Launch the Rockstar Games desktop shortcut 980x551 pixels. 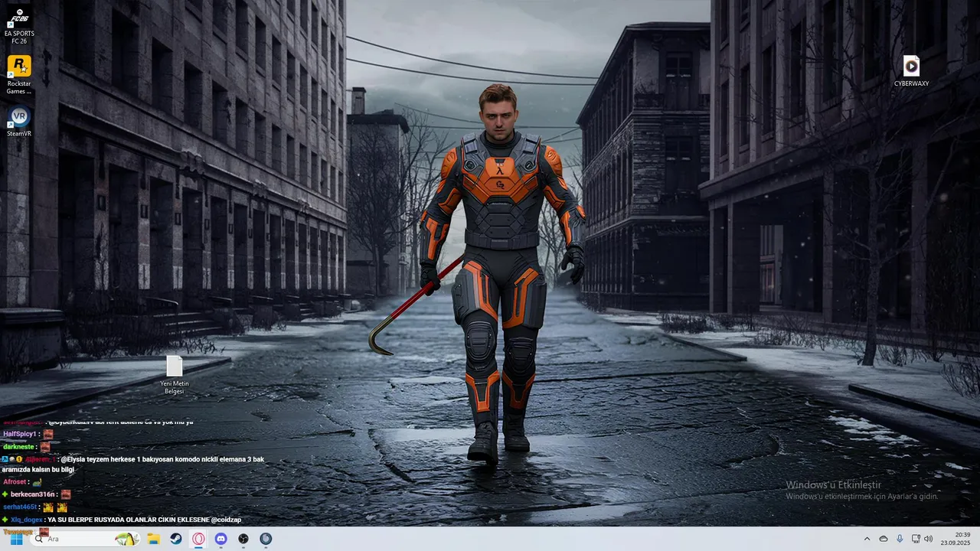[x=19, y=75]
